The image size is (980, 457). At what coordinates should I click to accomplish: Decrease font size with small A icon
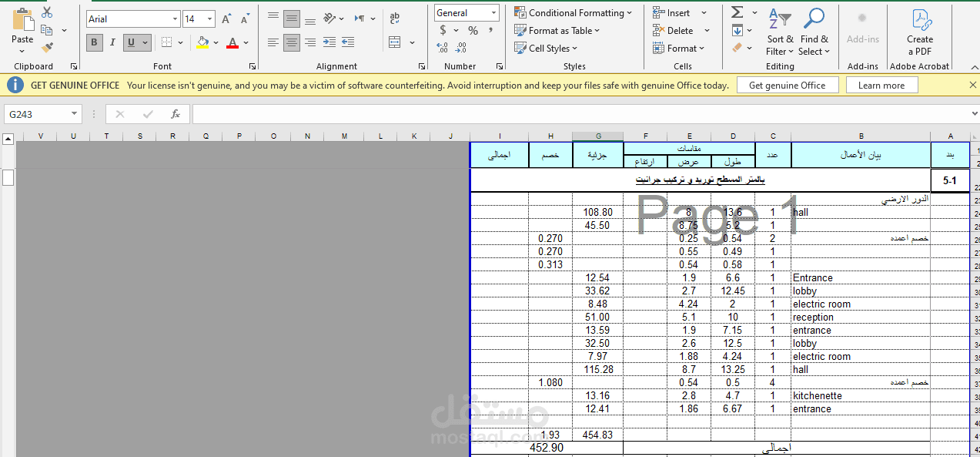tap(246, 19)
